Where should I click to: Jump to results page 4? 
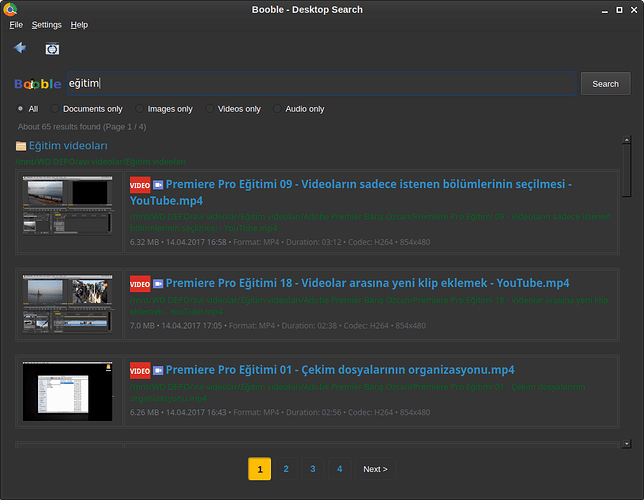point(339,469)
